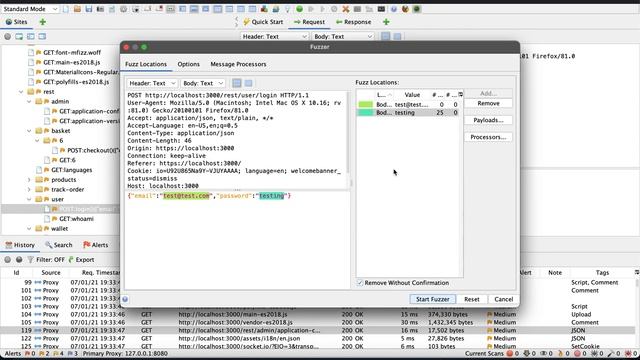Click the Payloads... button
The image size is (640, 360).
click(x=489, y=120)
